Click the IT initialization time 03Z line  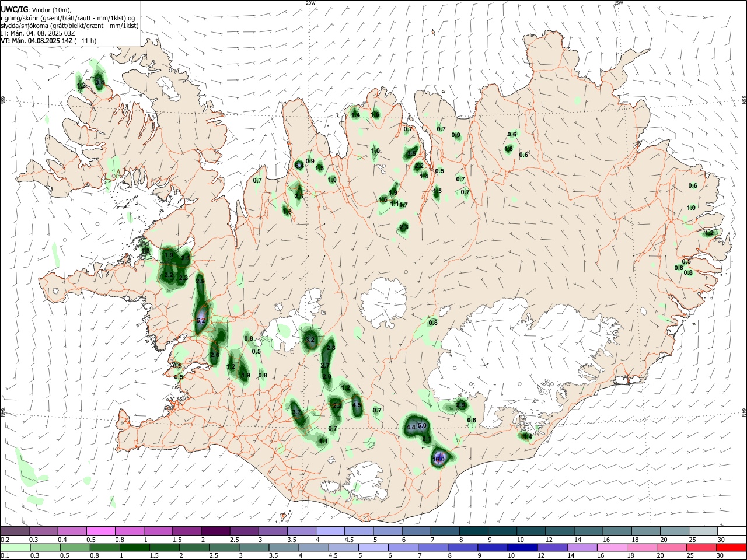(x=37, y=33)
